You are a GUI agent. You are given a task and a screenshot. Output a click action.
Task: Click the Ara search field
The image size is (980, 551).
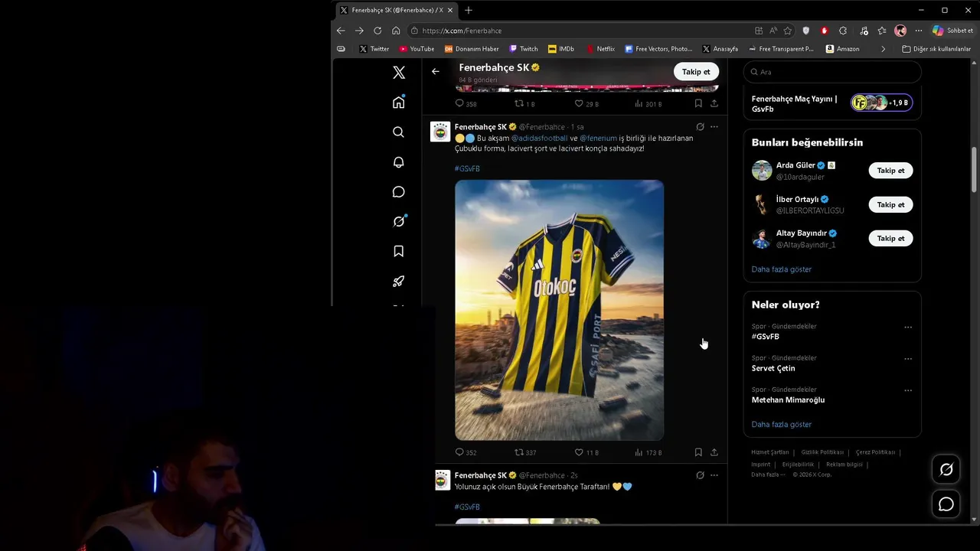tap(832, 72)
